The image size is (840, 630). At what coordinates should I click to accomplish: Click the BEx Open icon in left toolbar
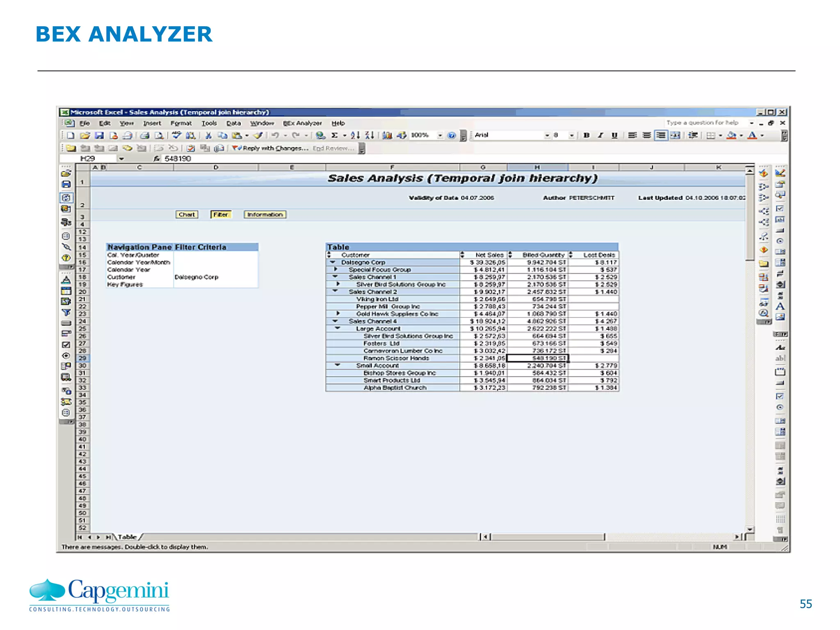pyautogui.click(x=66, y=173)
